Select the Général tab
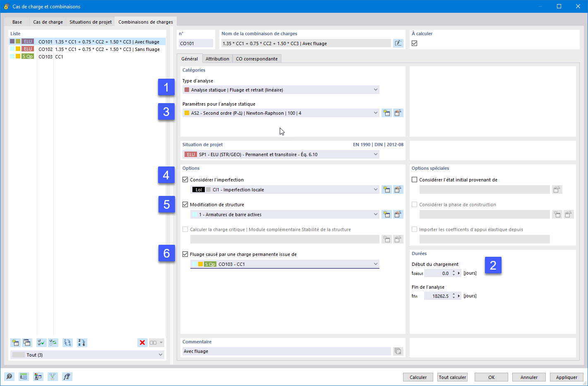The image size is (588, 386). [x=190, y=59]
